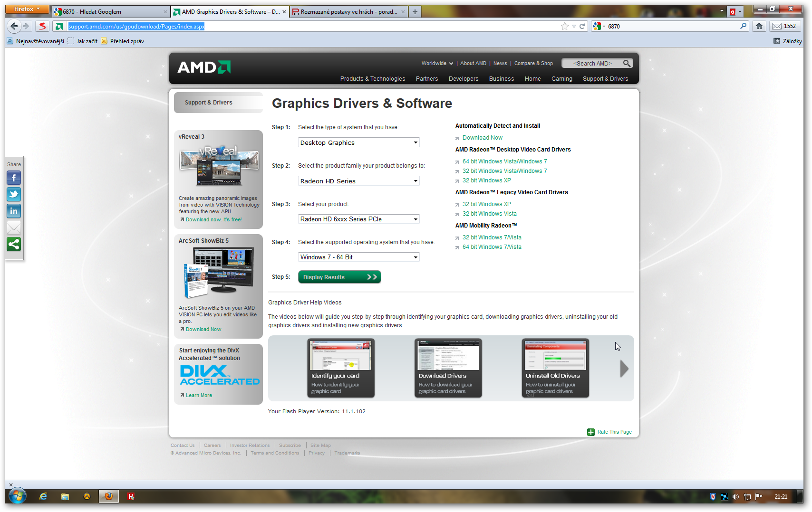Open the Windows 7 - 64 Bit dropdown
Screen dimensions: 812x512
coord(359,257)
